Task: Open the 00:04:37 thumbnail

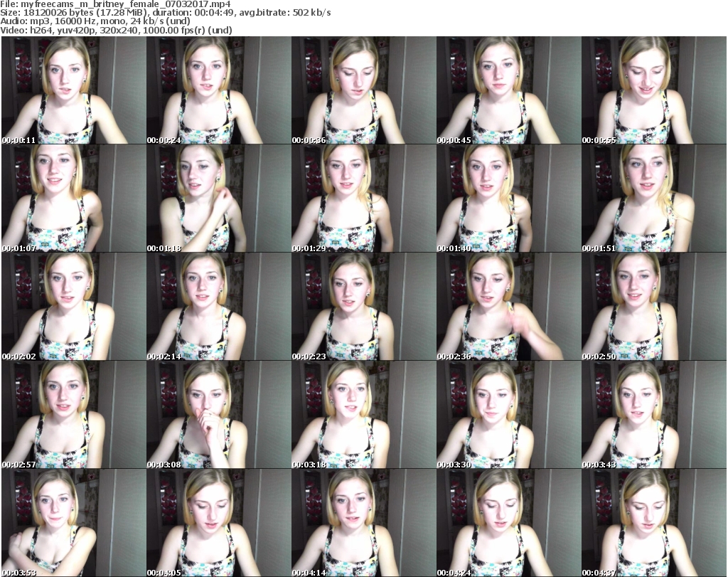Action: [x=654, y=523]
